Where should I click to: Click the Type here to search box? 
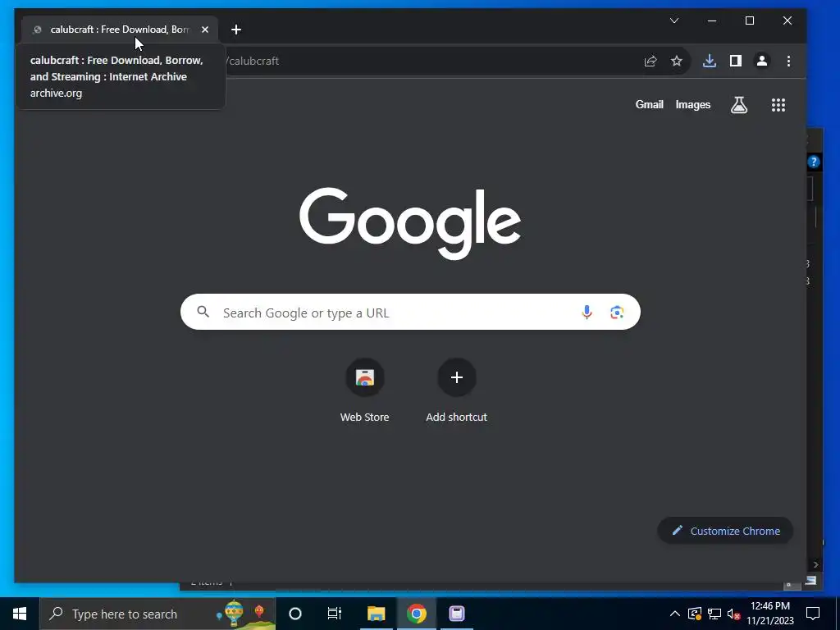point(157,614)
